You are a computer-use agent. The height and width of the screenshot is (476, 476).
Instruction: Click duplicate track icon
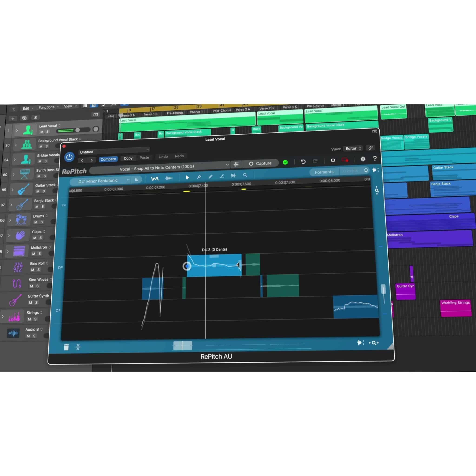tap(24, 118)
